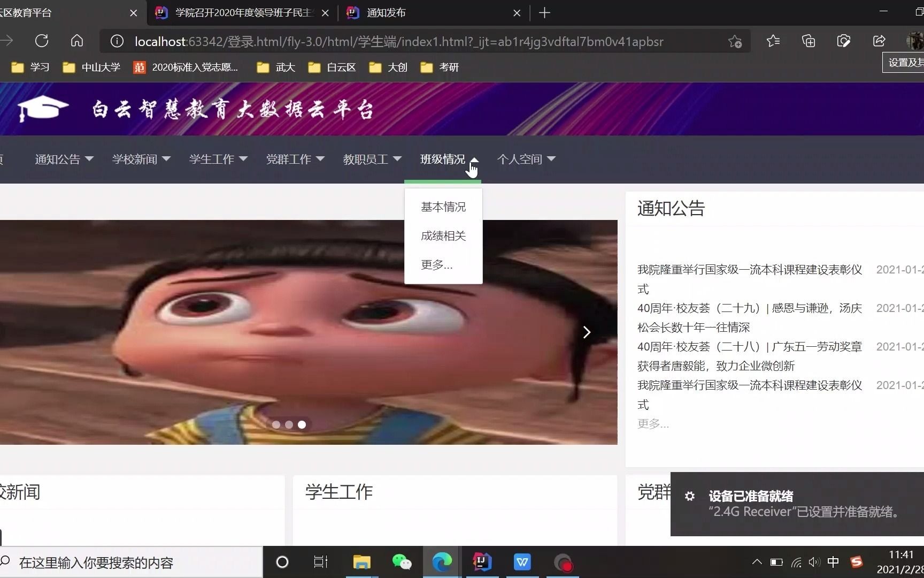Viewport: 924px width, 578px height.
Task: Open notice 40周年·校友荟（二十九）
Action: 750,318
